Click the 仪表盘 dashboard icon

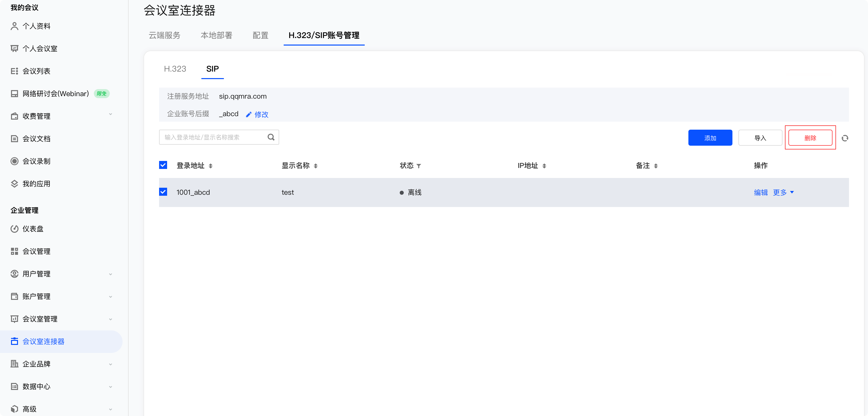pos(14,229)
